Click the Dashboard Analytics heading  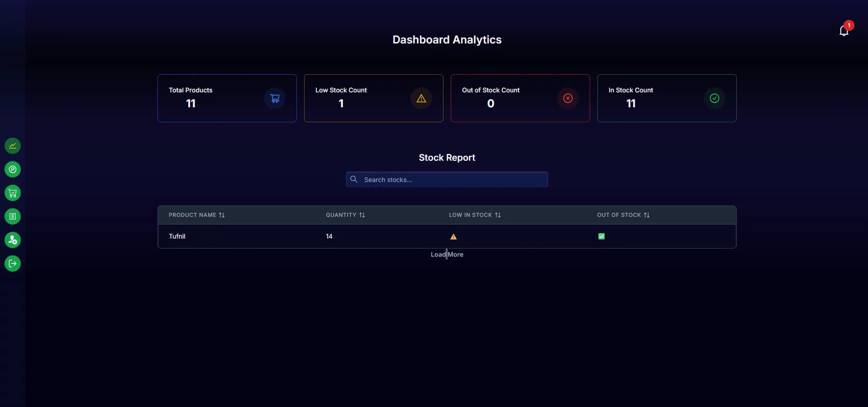coord(447,40)
